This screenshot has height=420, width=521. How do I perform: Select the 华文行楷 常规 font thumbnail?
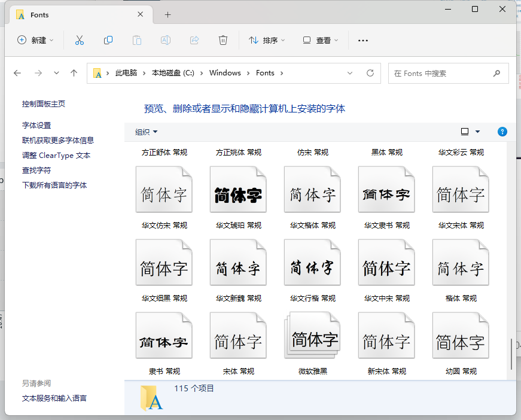pyautogui.click(x=312, y=263)
